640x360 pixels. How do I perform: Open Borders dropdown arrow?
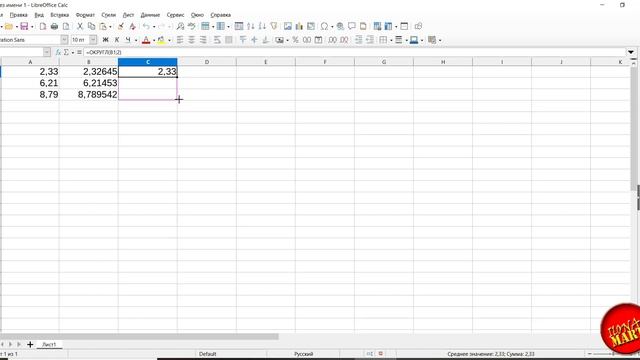(391, 40)
